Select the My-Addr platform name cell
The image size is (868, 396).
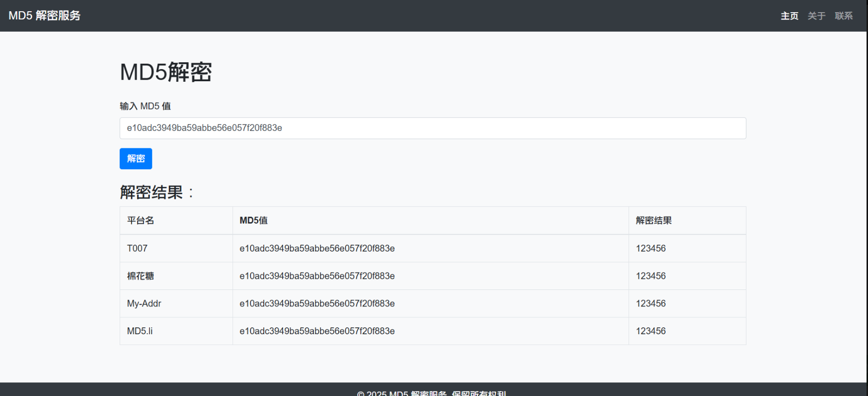pos(144,304)
